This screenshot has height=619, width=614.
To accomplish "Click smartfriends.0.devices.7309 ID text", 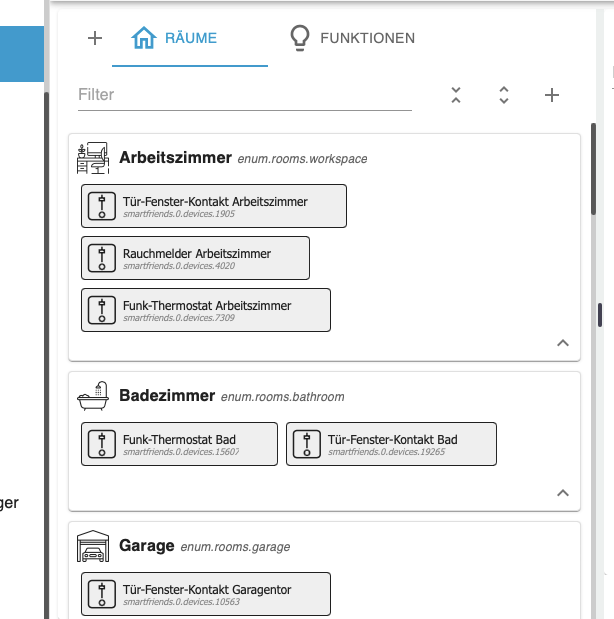I will [x=179, y=318].
